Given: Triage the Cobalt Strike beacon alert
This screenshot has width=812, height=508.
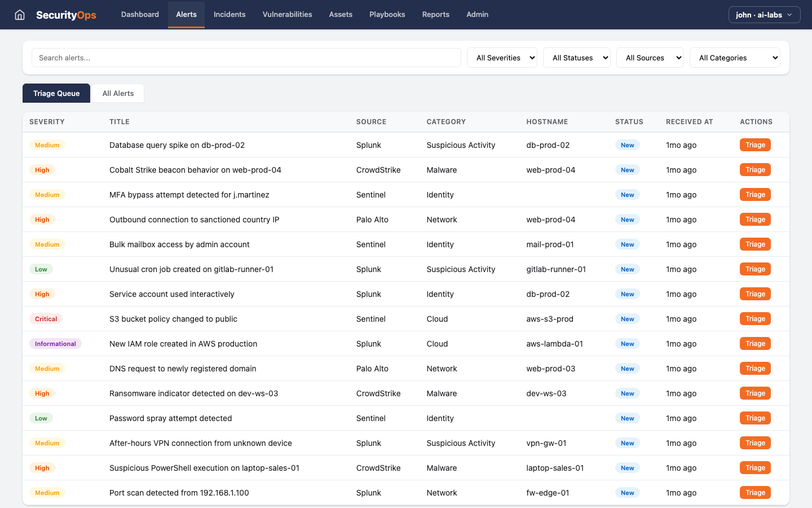Looking at the screenshot, I should click(755, 169).
